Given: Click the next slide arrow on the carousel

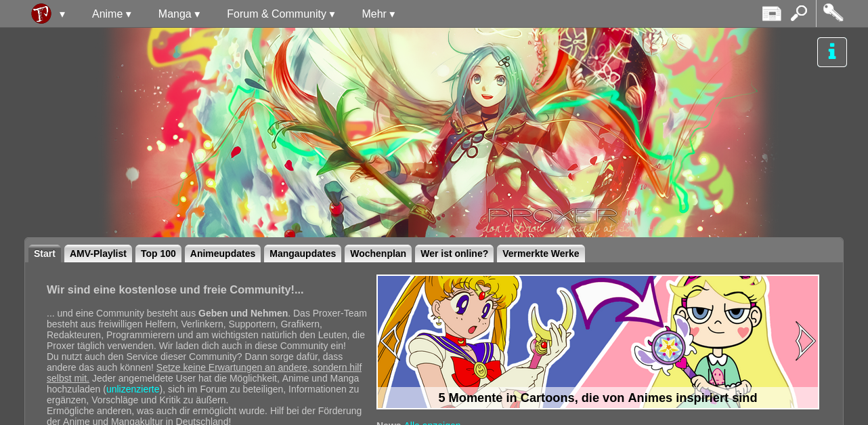Looking at the screenshot, I should (805, 341).
